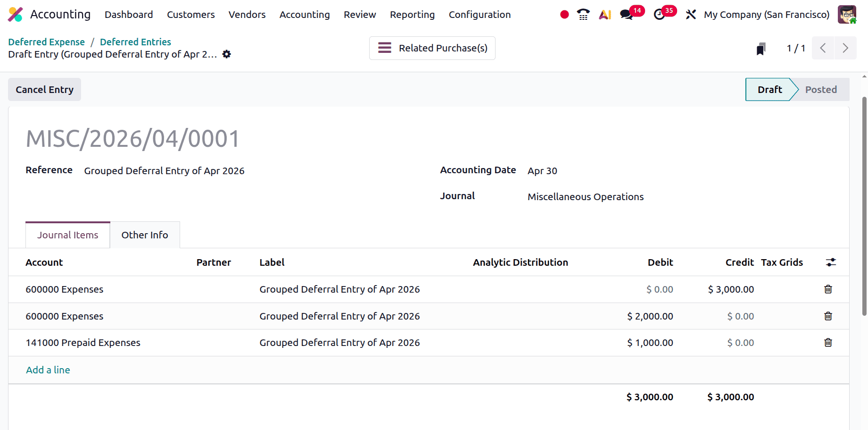Open the Related Purchase(s) smart button
The height and width of the screenshot is (430, 868).
[x=432, y=48]
